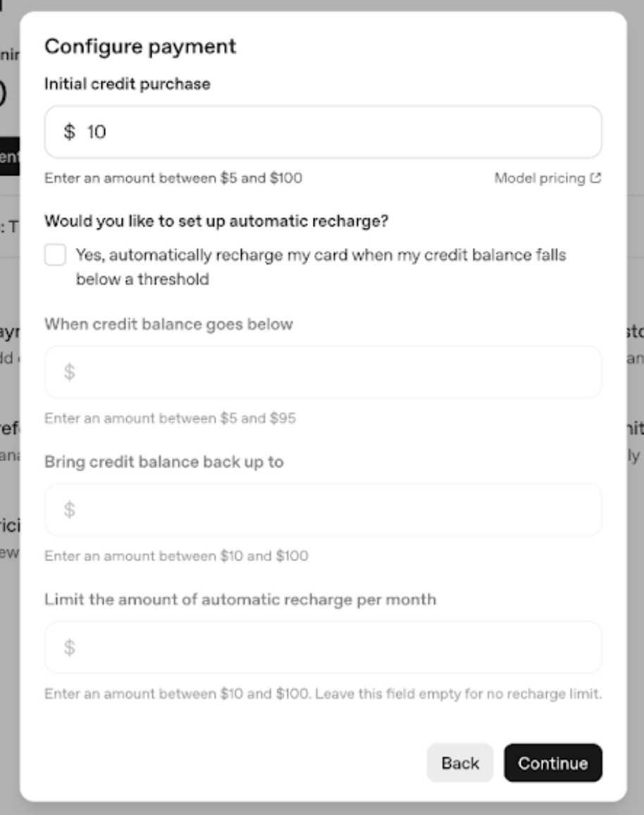
Task: Click the 'Would you like to set up automatic recharge?' text
Action: click(x=217, y=221)
